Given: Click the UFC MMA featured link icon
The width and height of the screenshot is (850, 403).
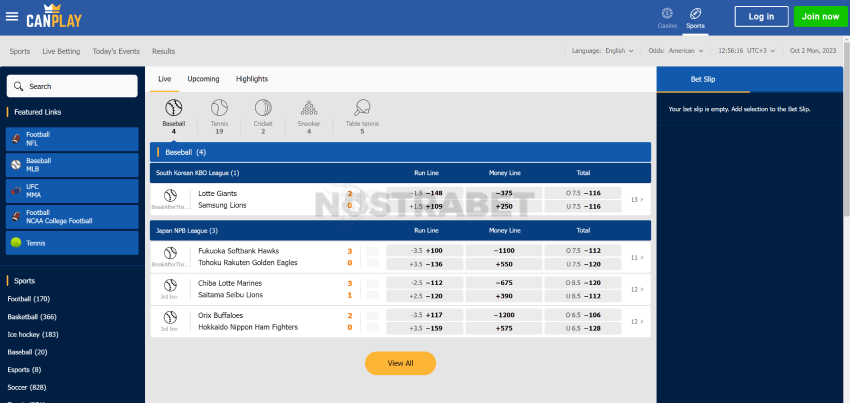Looking at the screenshot, I should click(16, 191).
